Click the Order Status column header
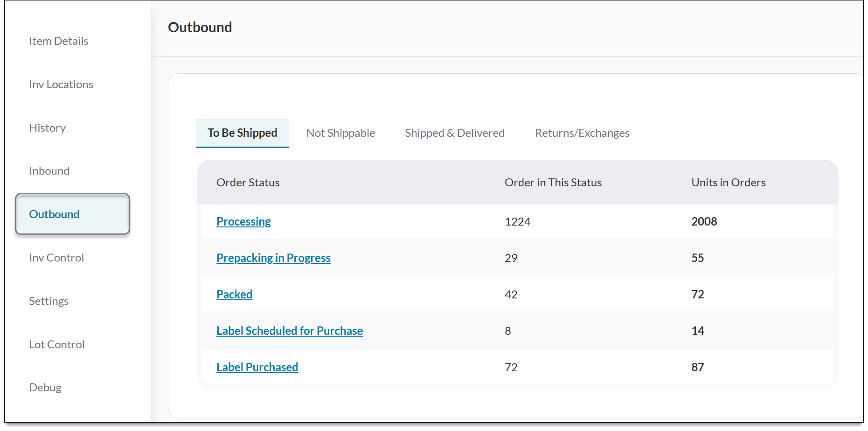This screenshot has height=431, width=868. 248,183
